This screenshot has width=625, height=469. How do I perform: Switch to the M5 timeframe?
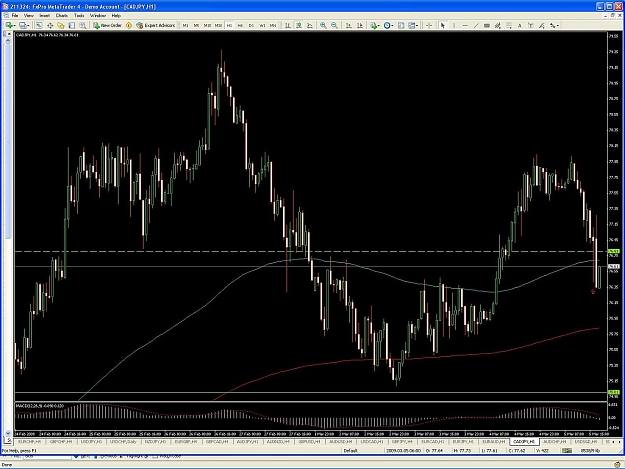pyautogui.click(x=196, y=25)
